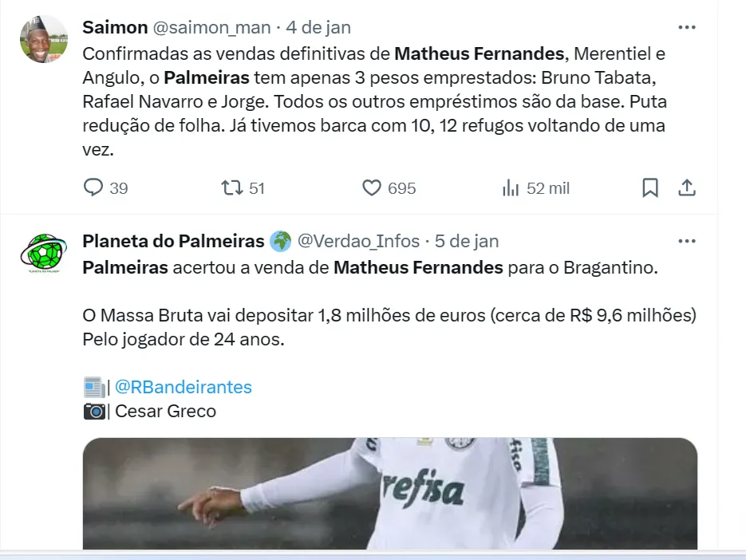Bookmark Saimon's tweet

coord(650,188)
